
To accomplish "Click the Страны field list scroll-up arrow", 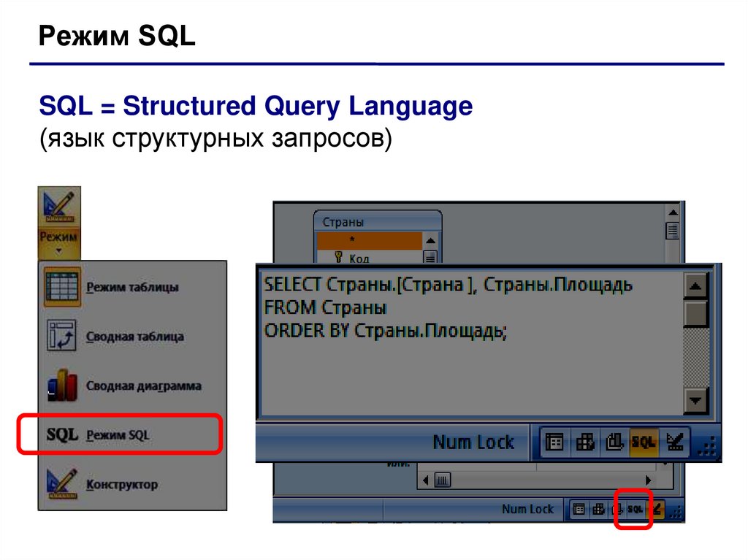I will coord(430,241).
